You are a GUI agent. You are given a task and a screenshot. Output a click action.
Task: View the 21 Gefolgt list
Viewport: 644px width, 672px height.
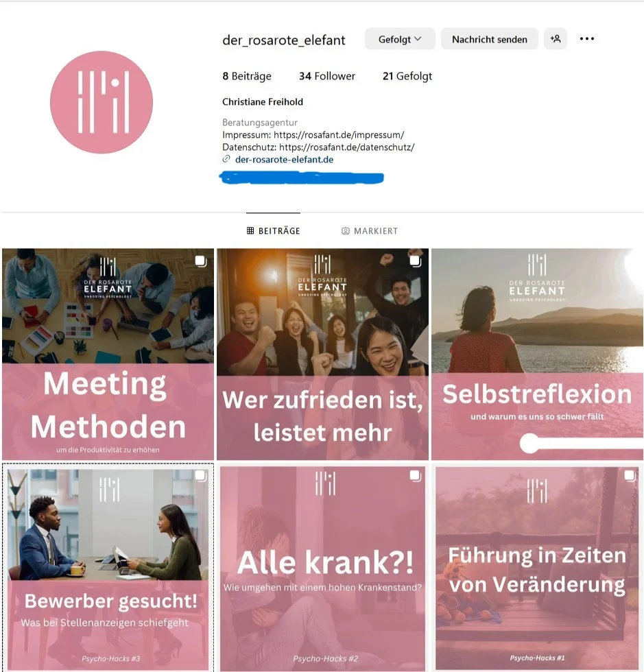click(407, 76)
